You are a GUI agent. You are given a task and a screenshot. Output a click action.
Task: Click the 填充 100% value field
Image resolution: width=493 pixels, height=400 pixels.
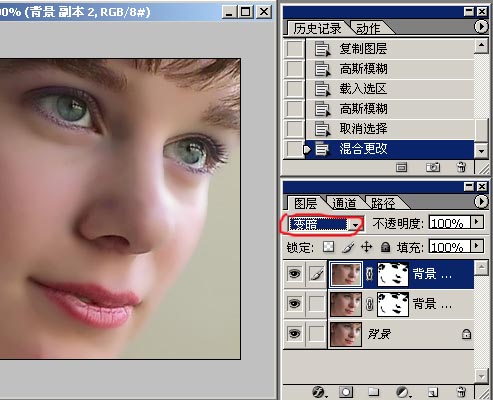450,247
